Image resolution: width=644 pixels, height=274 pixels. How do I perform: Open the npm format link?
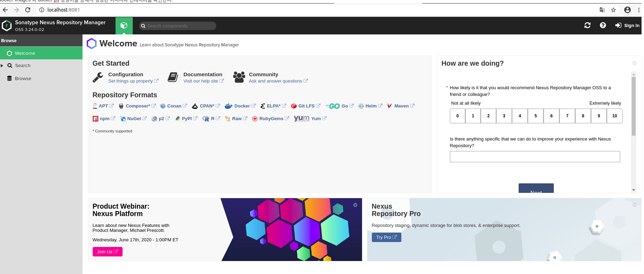point(104,119)
